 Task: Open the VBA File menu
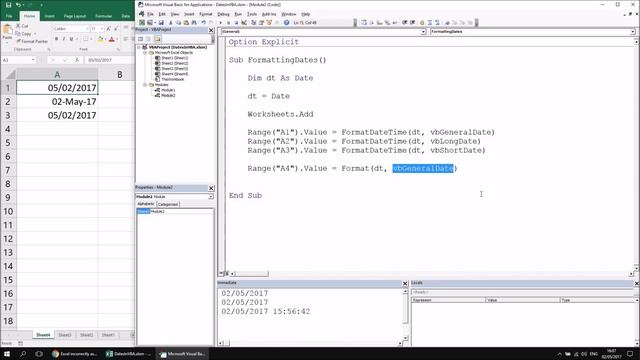click(150, 14)
